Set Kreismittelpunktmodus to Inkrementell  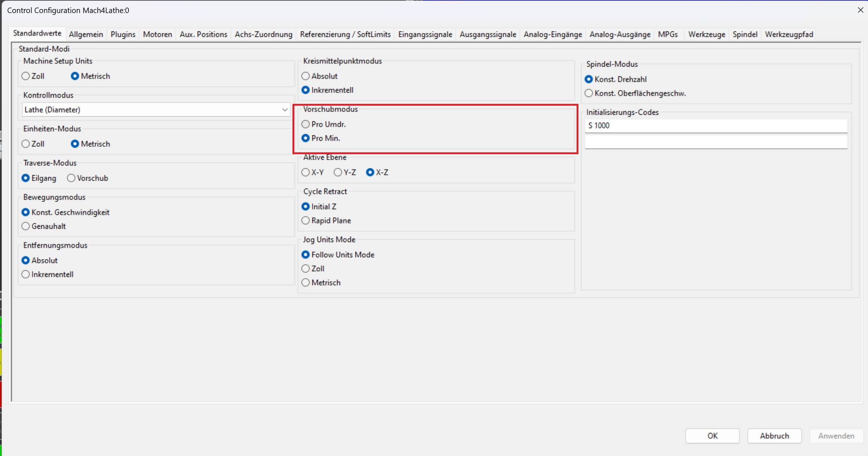(x=328, y=90)
